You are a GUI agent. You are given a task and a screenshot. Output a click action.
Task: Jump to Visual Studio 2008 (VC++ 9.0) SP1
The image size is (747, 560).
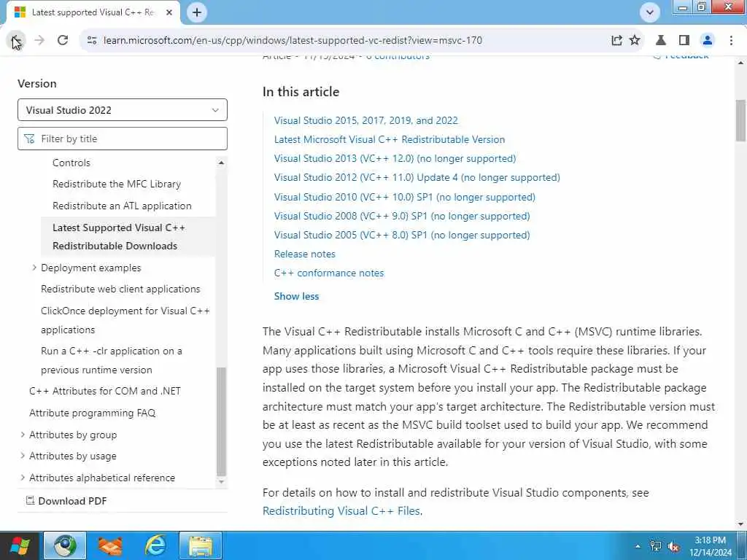pos(402,216)
